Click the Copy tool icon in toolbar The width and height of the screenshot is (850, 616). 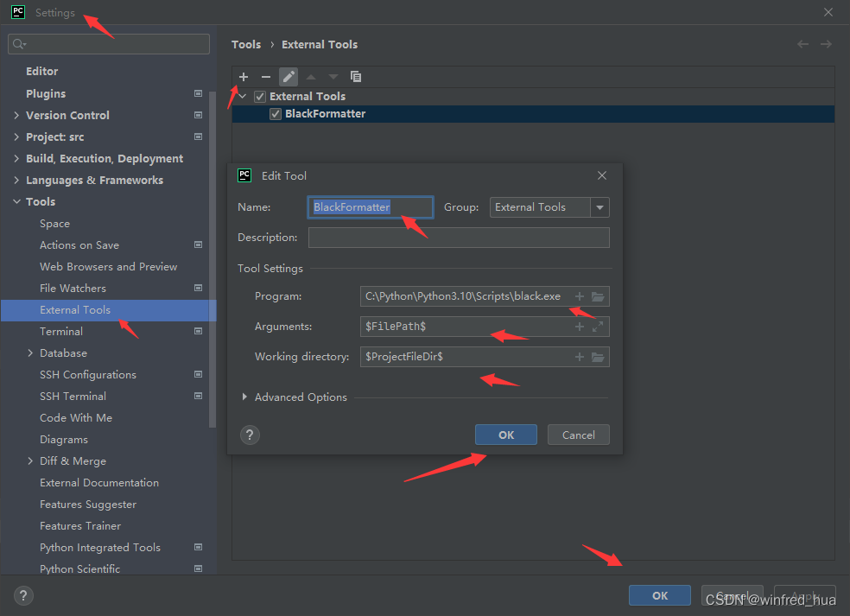356,77
